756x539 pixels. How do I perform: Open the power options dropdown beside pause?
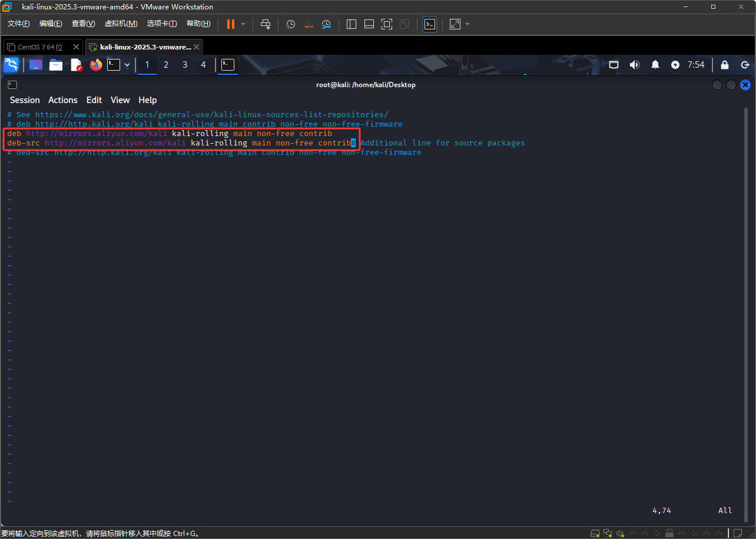tap(243, 24)
